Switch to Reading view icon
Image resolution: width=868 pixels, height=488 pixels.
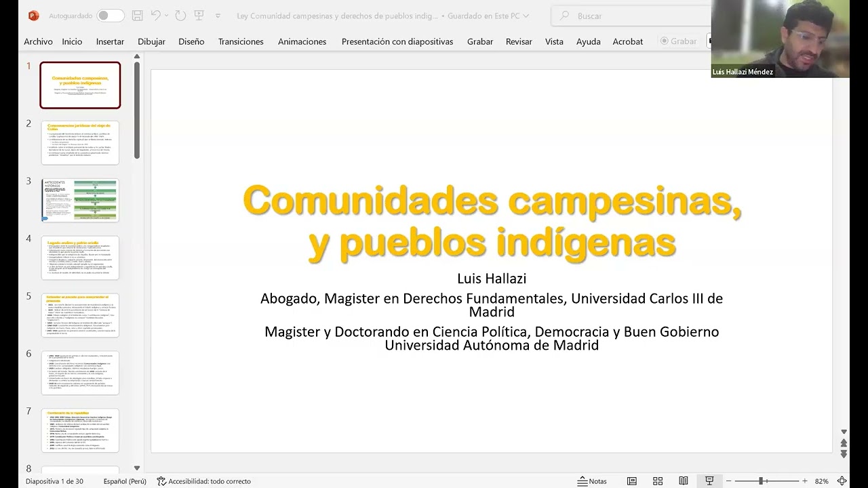[x=684, y=481]
